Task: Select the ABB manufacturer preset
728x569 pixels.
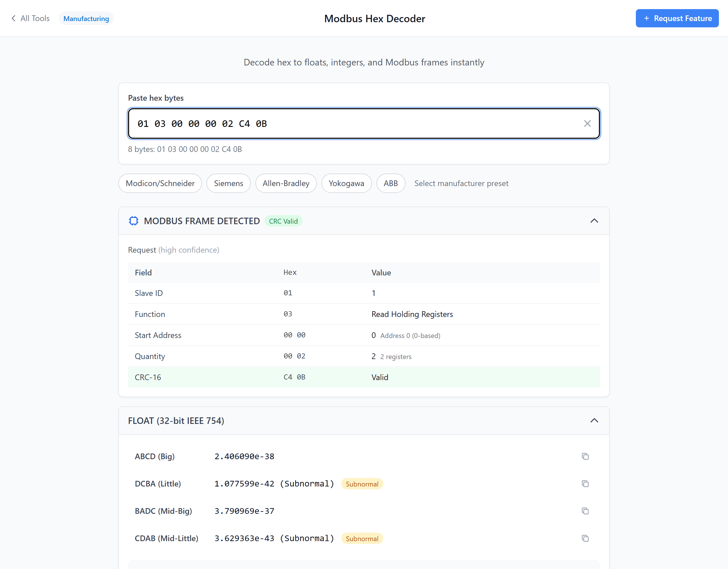Action: point(390,183)
